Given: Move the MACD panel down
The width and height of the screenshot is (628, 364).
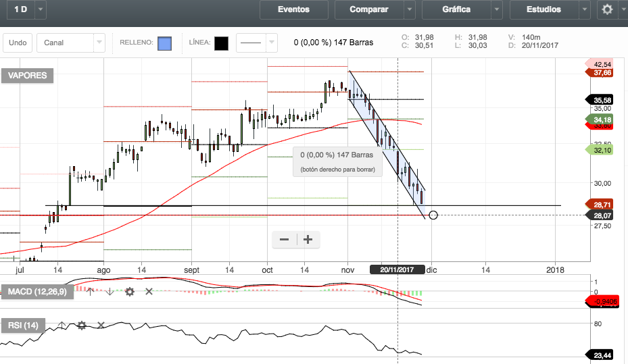Looking at the screenshot, I should (x=110, y=291).
